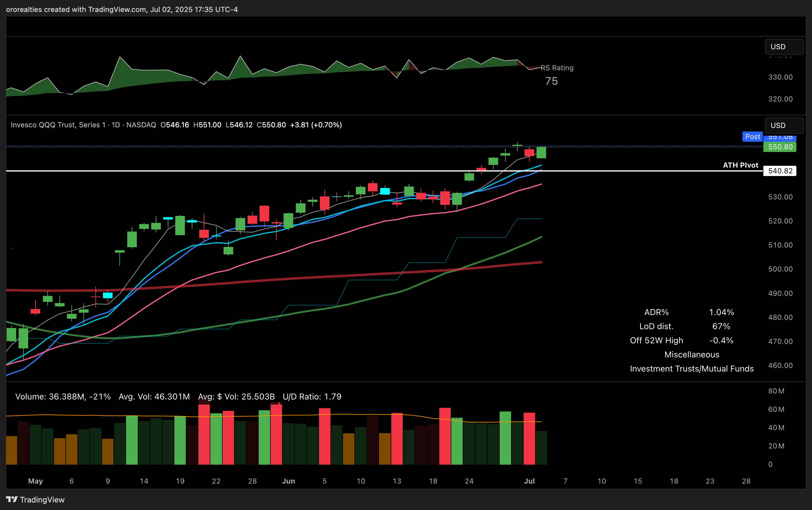Viewport: 812px width, 510px height.
Task: Select the ATH Pivot line label
Action: [x=740, y=165]
